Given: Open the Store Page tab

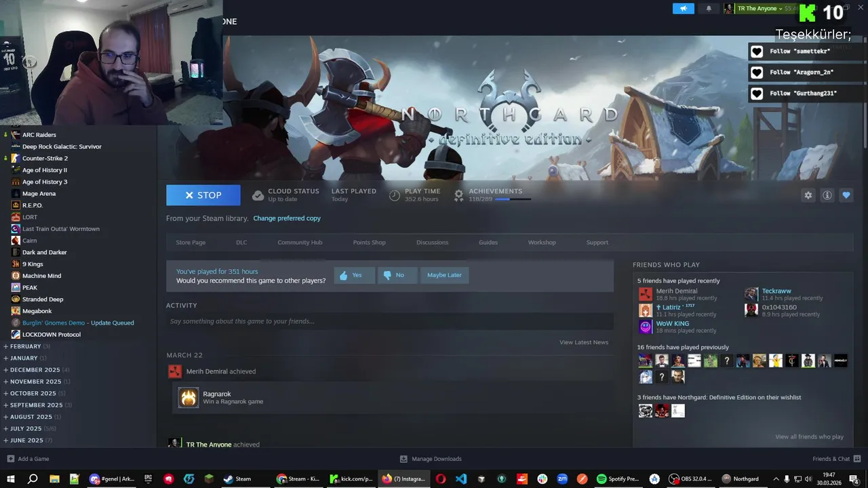Looking at the screenshot, I should click(x=191, y=243).
